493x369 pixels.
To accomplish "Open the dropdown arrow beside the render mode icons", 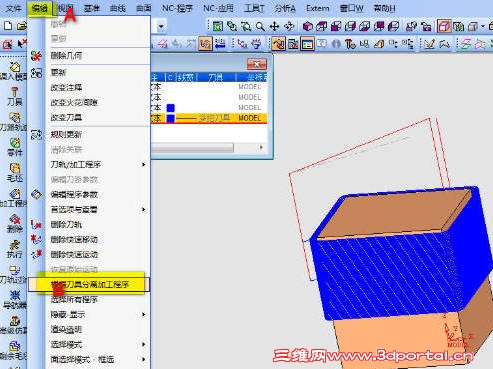I will coord(483,26).
